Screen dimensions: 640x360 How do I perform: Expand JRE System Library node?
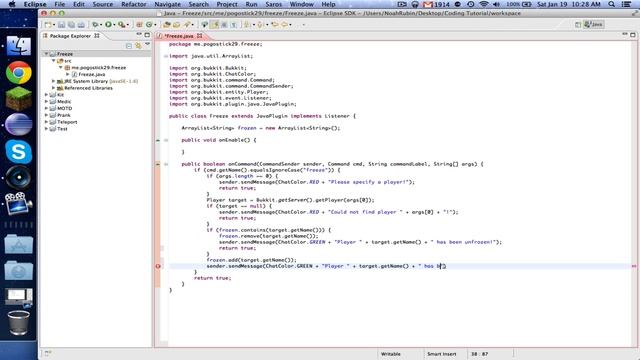point(53,81)
